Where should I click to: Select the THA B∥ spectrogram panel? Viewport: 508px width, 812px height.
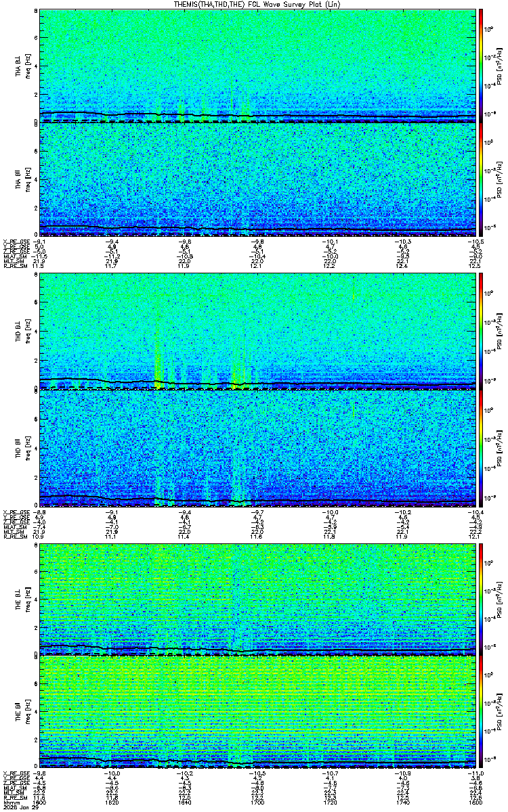[x=258, y=179]
